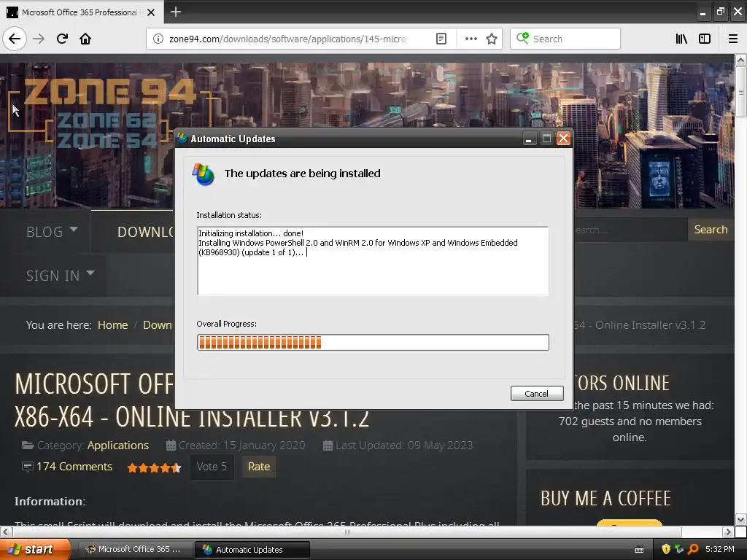Click the on-screen keyboard tray icon
This screenshot has width=747, height=560.
tap(639, 550)
